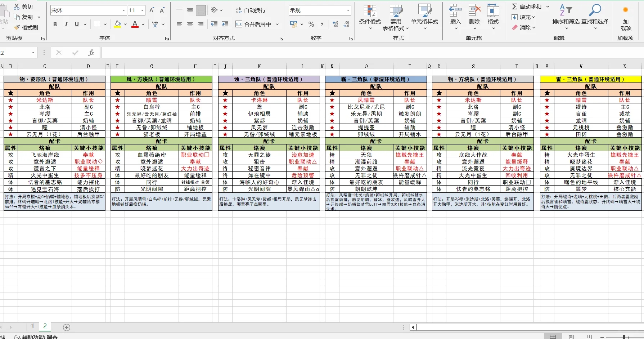Viewport: 644px width, 339px height.
Task: Open Sort and Filter (排序和筛选)
Action: [566, 17]
